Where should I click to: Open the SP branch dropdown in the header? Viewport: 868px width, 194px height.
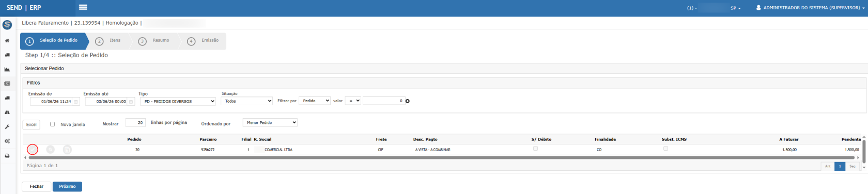point(736,8)
